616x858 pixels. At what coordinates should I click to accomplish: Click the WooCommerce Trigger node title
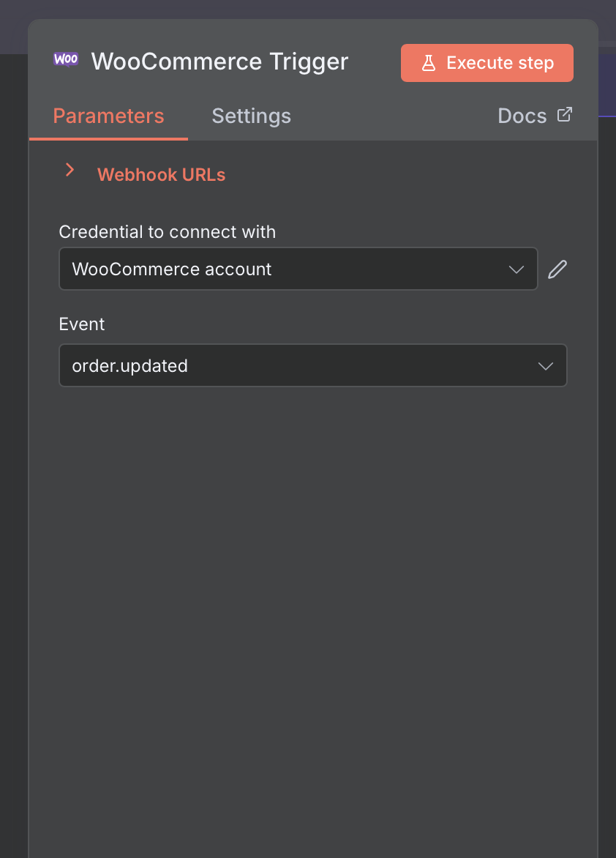[219, 61]
